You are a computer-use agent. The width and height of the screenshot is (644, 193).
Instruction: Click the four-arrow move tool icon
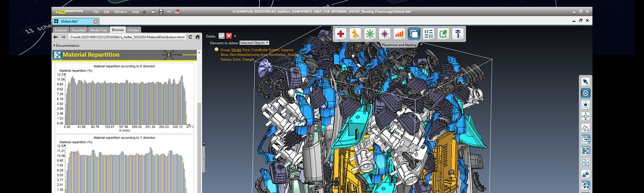585,117
